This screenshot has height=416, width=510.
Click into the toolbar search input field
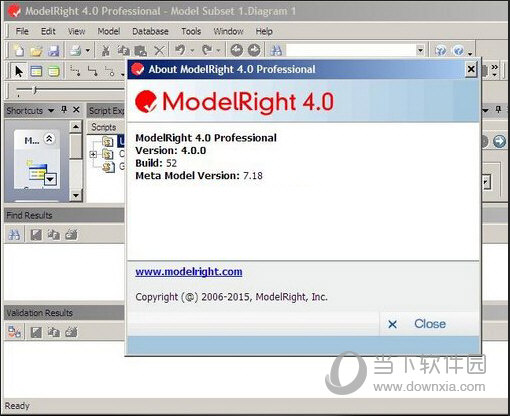(x=351, y=50)
